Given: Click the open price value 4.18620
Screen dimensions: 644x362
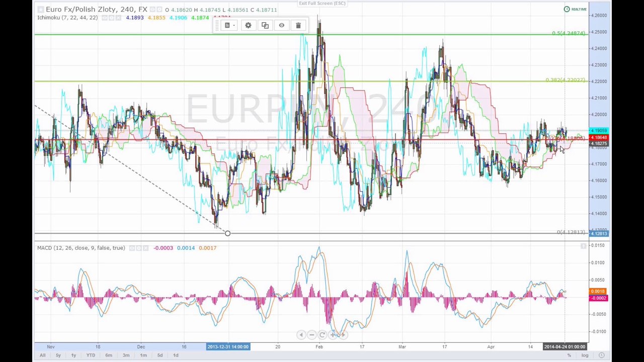Looking at the screenshot, I should (x=182, y=10).
